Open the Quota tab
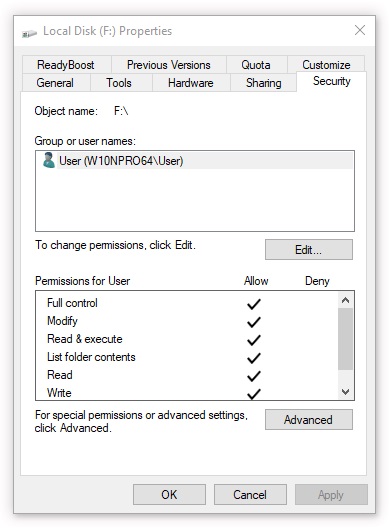The height and width of the screenshot is (529, 391). 256,64
